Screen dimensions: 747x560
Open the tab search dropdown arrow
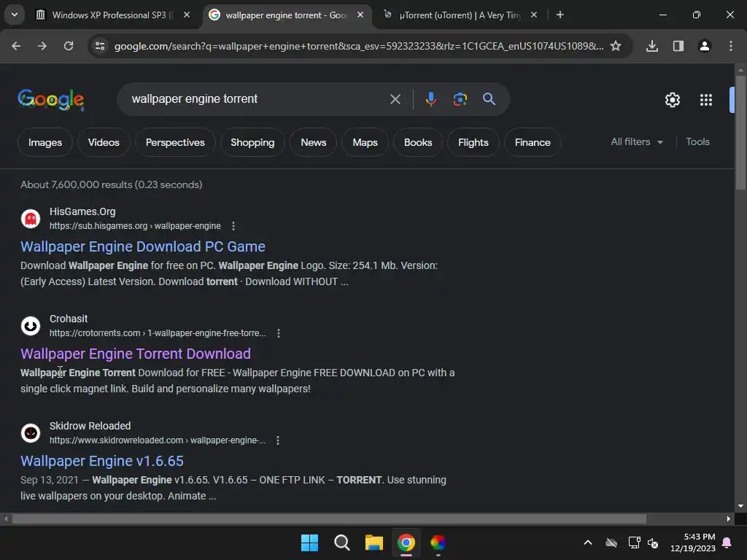(15, 15)
